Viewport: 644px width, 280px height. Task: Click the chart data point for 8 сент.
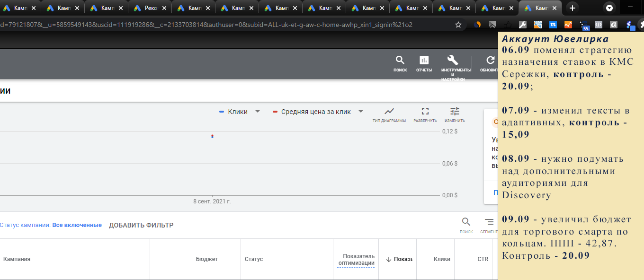click(212, 136)
